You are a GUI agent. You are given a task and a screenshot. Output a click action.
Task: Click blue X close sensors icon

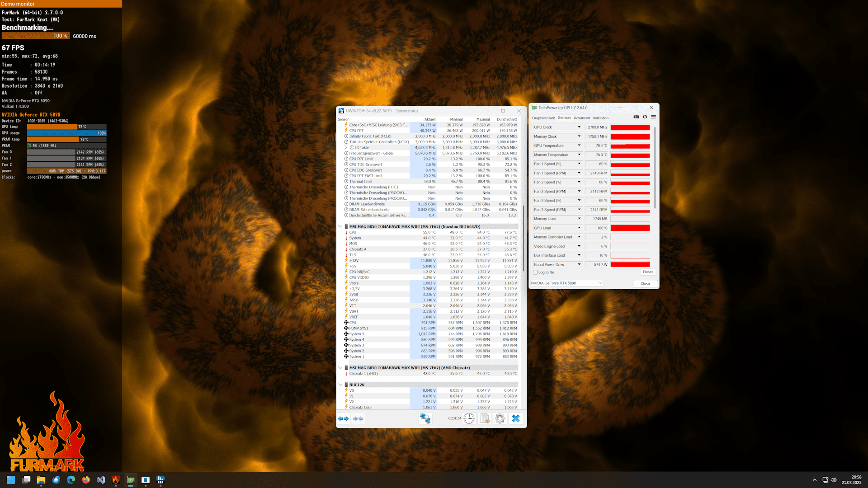[x=515, y=418]
